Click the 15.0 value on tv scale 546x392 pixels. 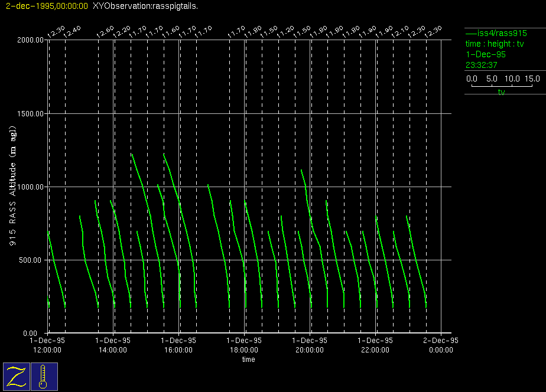click(532, 79)
